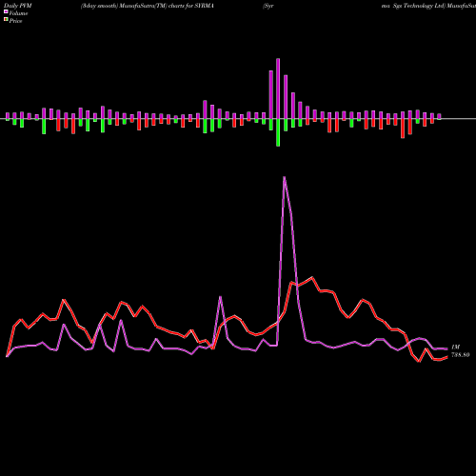
Task: Click the Price legend color swatch
Action: click(x=6, y=20)
